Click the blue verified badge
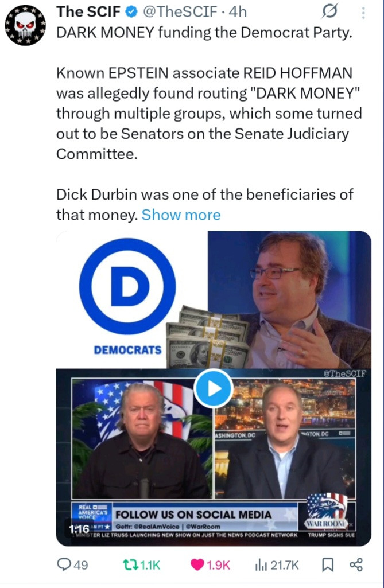This screenshot has height=588, width=384. [x=131, y=12]
